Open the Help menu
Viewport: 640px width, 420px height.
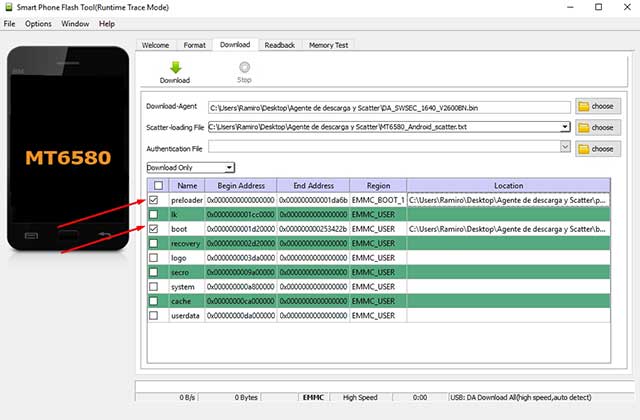(x=107, y=24)
